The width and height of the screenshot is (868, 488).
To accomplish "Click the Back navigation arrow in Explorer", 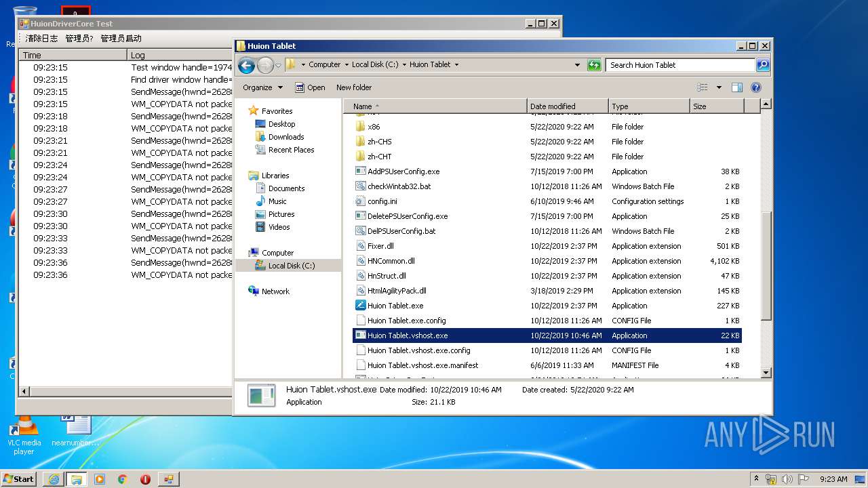I will point(247,65).
